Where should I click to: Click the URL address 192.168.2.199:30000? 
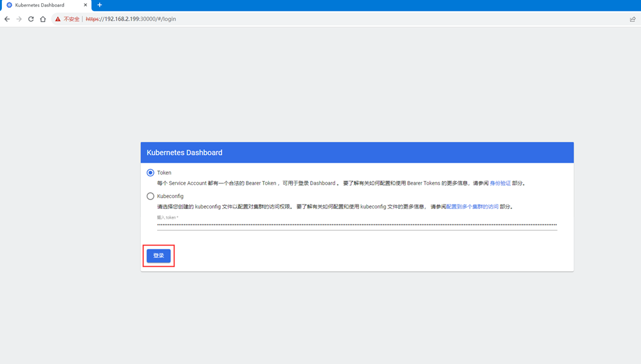(131, 19)
